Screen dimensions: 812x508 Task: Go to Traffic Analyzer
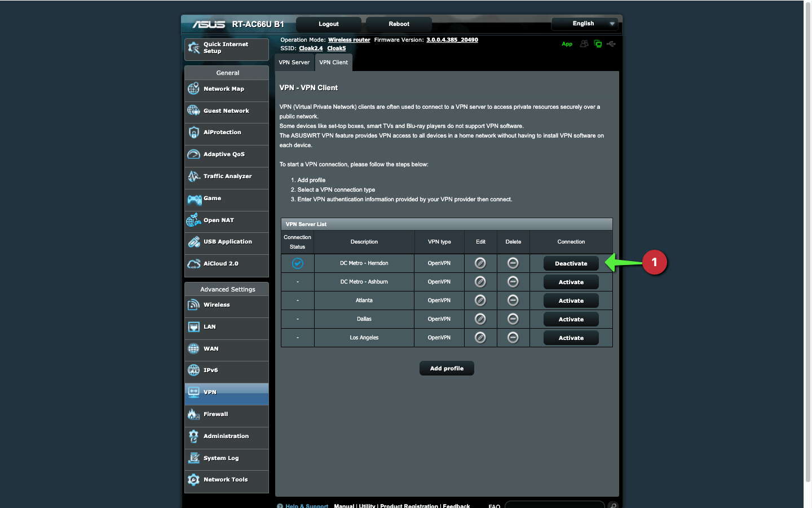[x=226, y=176]
